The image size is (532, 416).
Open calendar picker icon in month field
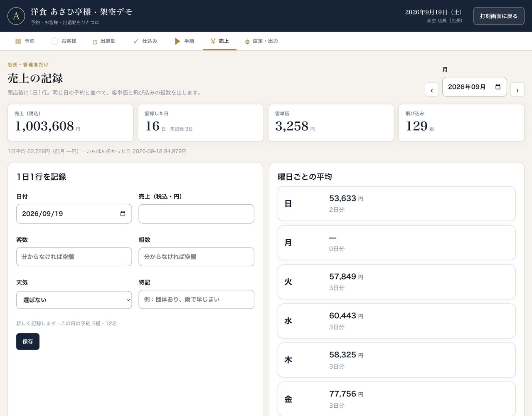(x=498, y=87)
